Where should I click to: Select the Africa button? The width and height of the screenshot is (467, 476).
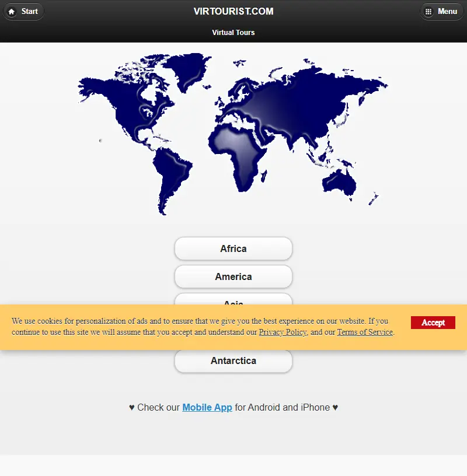click(233, 249)
